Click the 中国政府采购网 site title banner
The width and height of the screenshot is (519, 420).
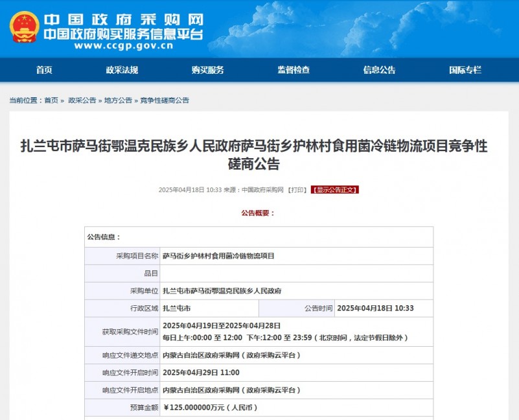click(124, 19)
